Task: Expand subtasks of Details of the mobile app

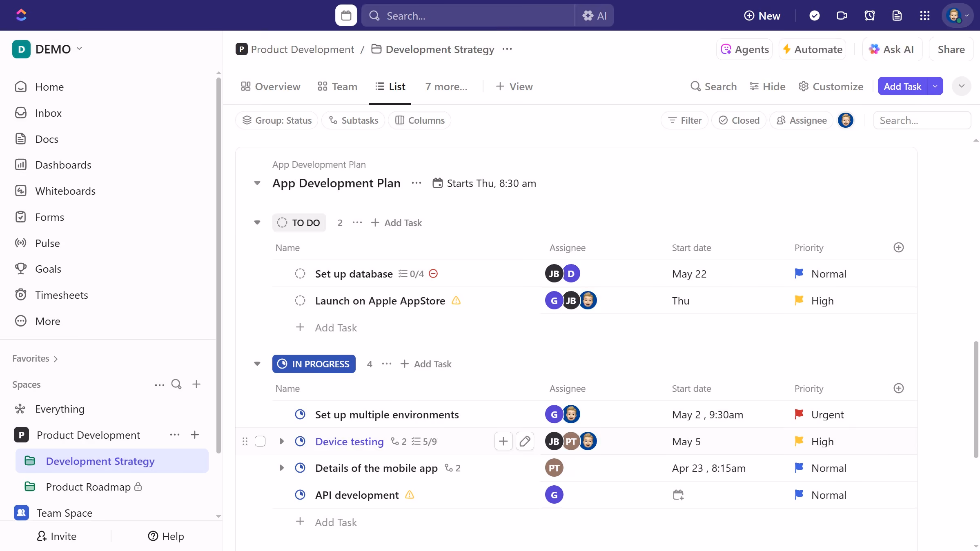Action: click(x=281, y=468)
